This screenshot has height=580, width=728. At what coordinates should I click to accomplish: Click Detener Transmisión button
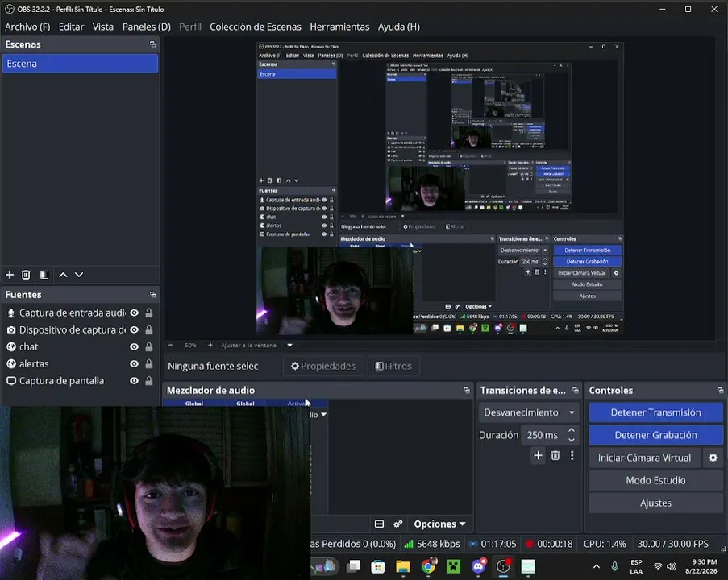click(x=655, y=412)
